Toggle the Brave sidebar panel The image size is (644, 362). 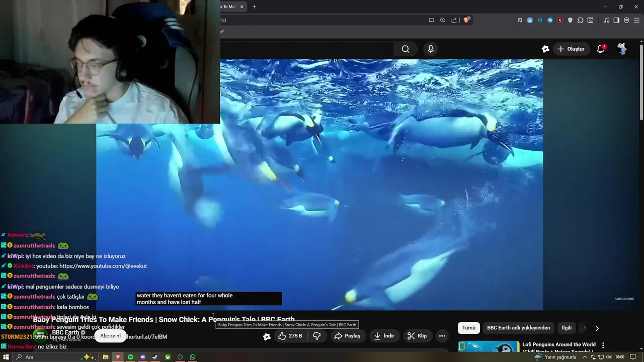coord(616,20)
